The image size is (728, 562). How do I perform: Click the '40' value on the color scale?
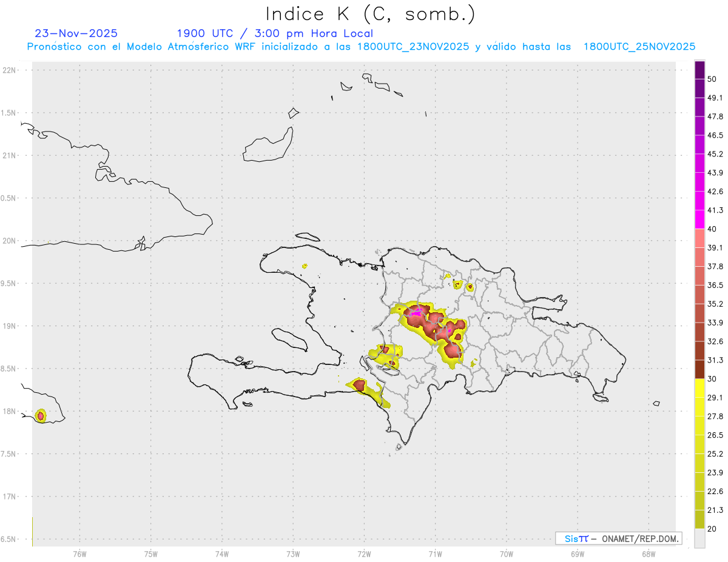712,229
